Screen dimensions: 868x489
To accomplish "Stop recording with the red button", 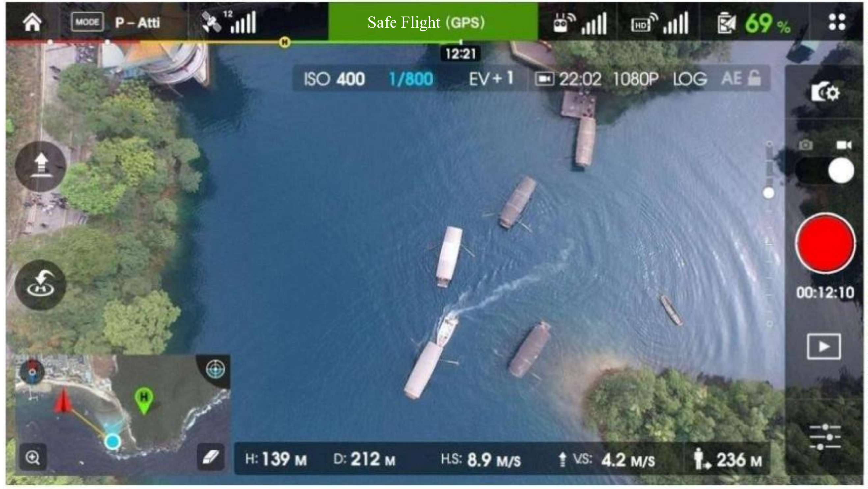I will [825, 243].
